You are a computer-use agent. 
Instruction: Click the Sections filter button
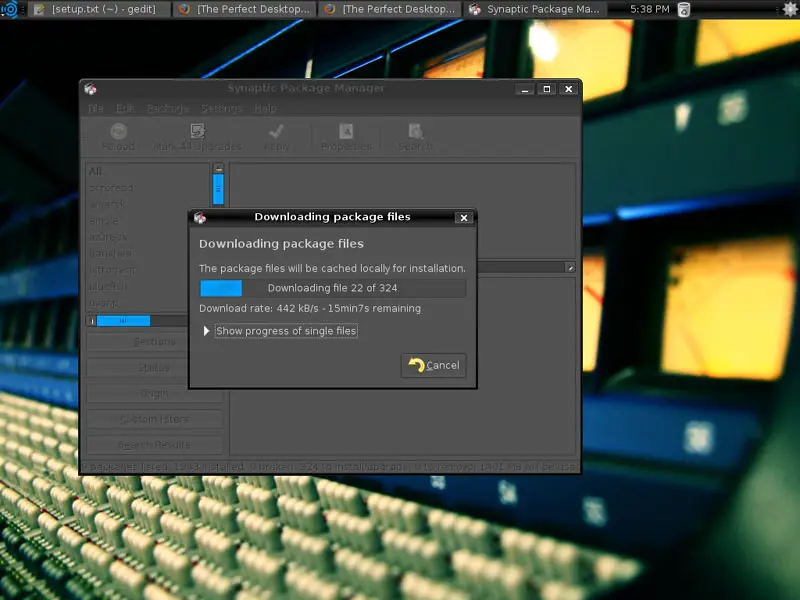pyautogui.click(x=154, y=342)
